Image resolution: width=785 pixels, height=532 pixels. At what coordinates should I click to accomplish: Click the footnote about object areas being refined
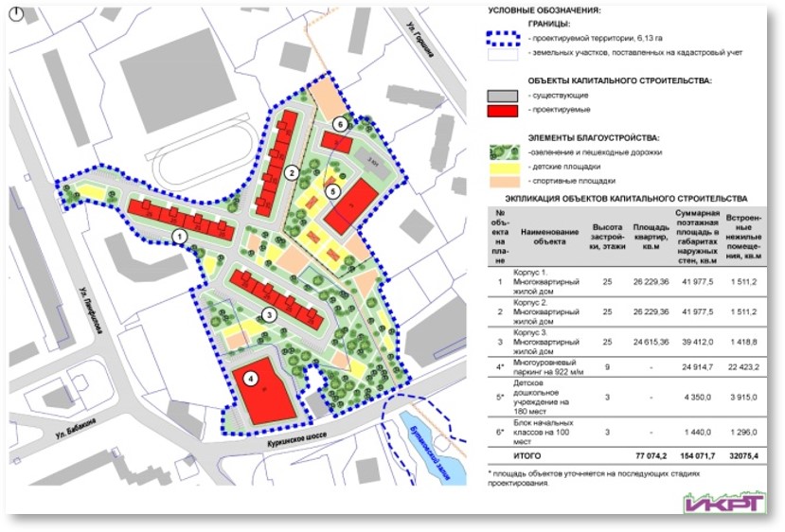pos(594,478)
